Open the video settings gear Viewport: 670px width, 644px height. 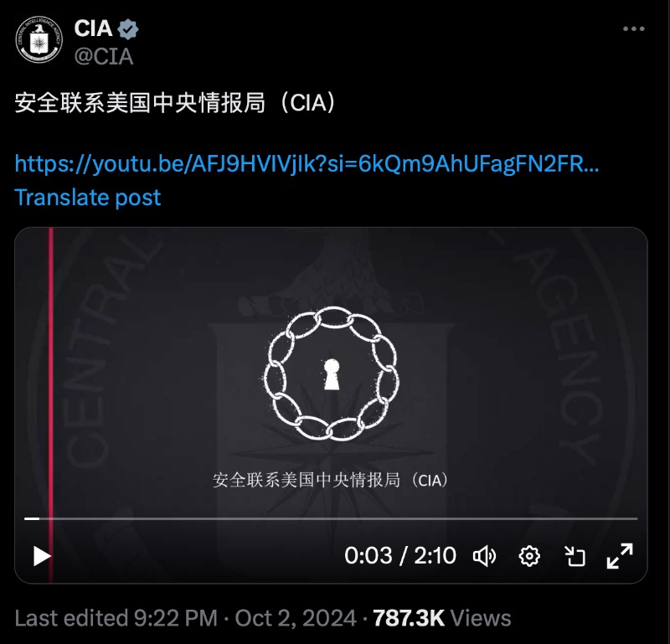[529, 556]
